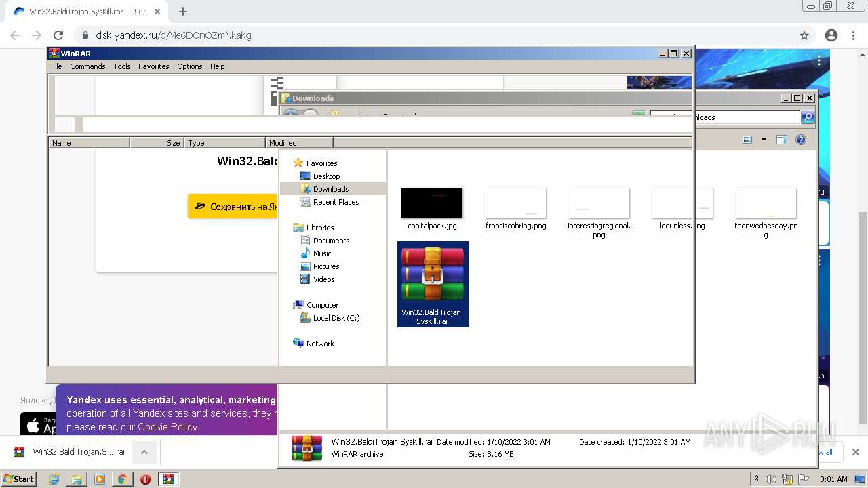Open Chrome three-dot menu
This screenshot has height=488, width=868.
(854, 35)
